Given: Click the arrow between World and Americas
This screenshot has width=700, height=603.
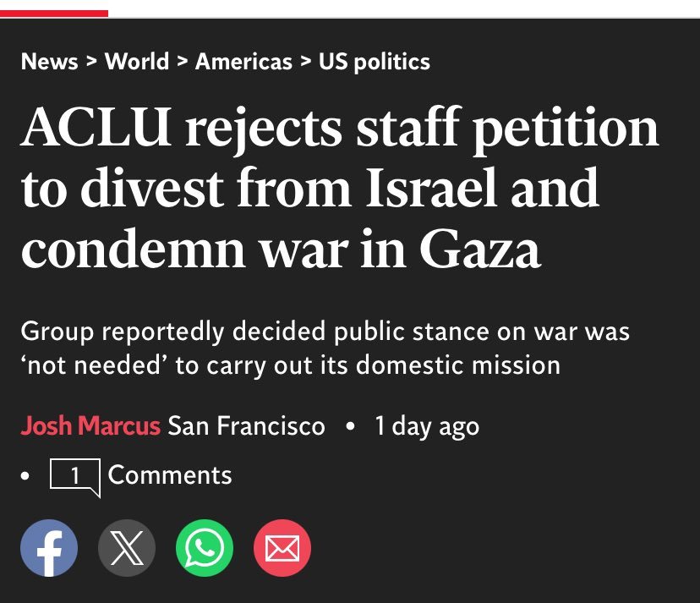Looking at the screenshot, I should [x=182, y=61].
